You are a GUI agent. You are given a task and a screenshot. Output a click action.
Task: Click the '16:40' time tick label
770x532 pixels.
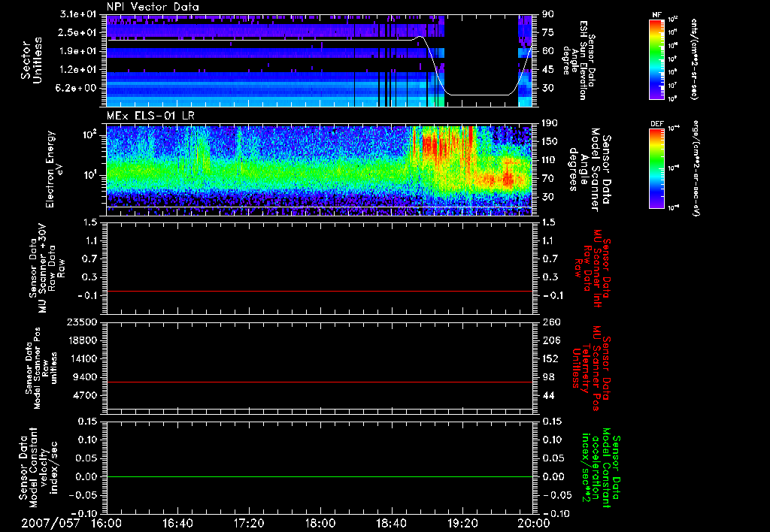pos(177,523)
